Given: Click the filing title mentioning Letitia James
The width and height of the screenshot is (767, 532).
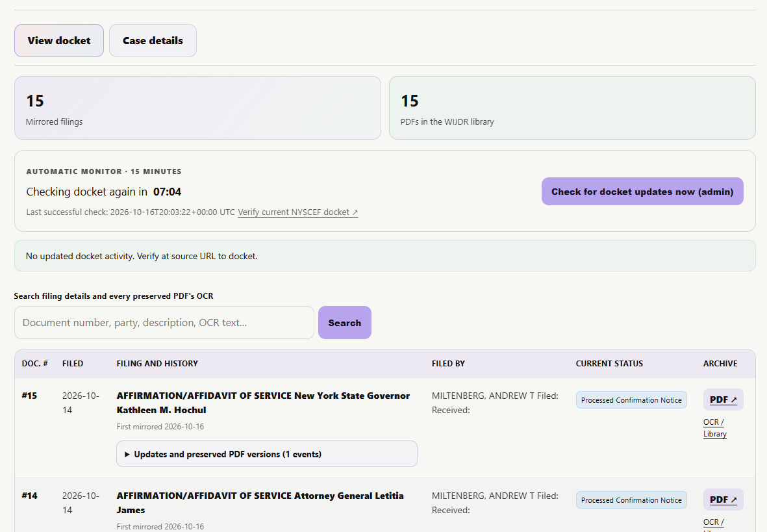Looking at the screenshot, I should click(260, 503).
